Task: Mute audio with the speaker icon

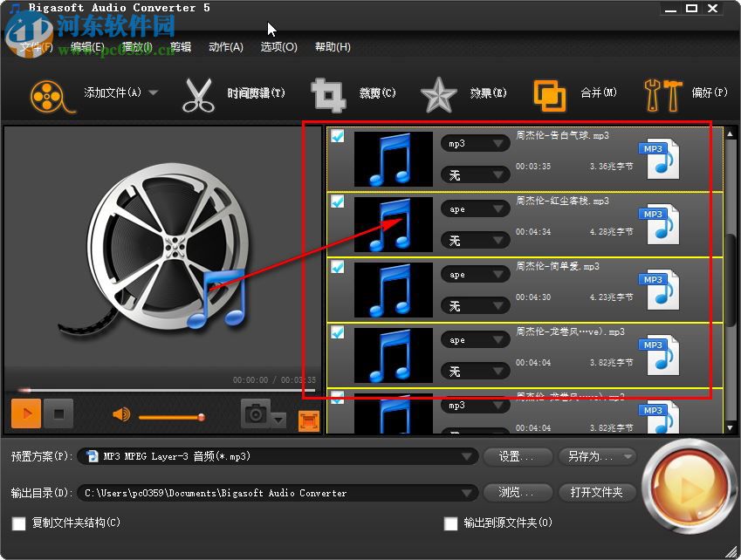Action: (x=120, y=415)
